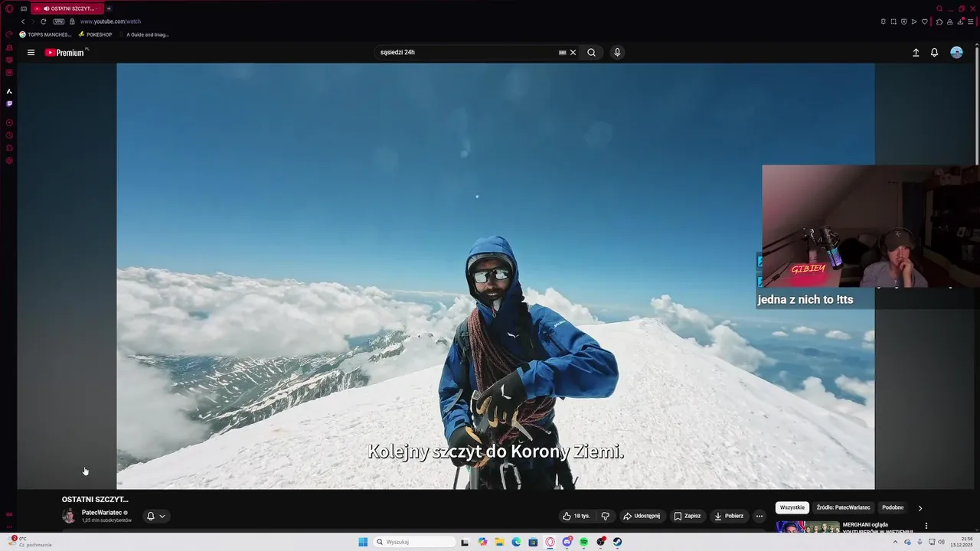Toggle the VPN badge in address bar
The image size is (980, 551).
point(59,21)
